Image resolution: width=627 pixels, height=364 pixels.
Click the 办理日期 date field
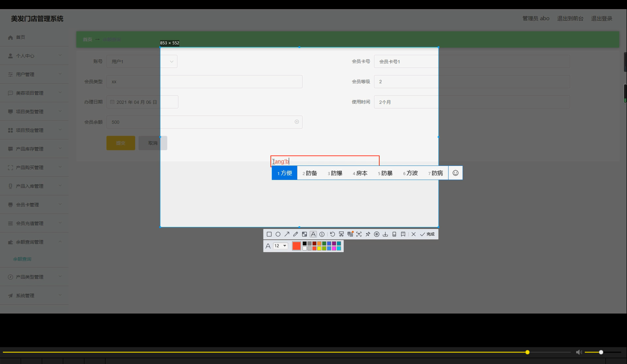(x=142, y=102)
